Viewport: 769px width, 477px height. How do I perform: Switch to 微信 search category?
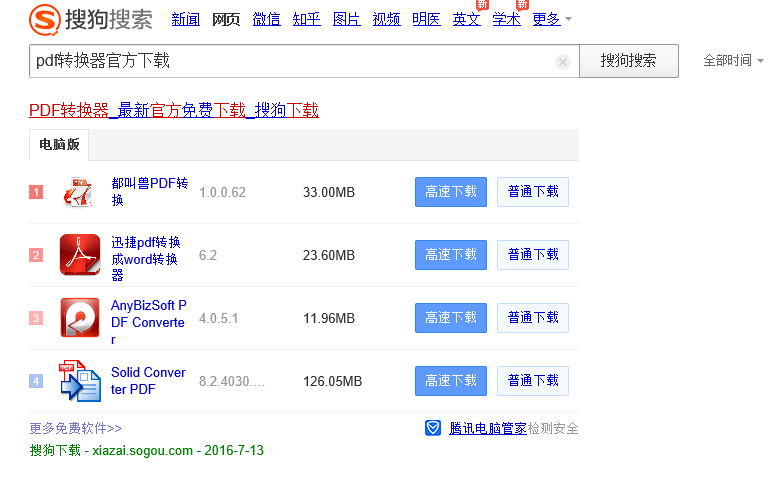(x=266, y=19)
